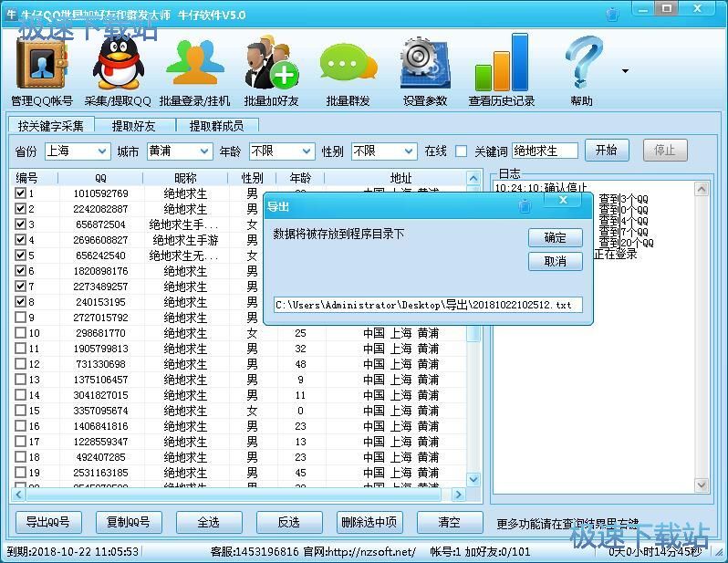Viewport: 728px width, 563px height.
Task: Click the 复制QQ号 button
Action: [129, 522]
